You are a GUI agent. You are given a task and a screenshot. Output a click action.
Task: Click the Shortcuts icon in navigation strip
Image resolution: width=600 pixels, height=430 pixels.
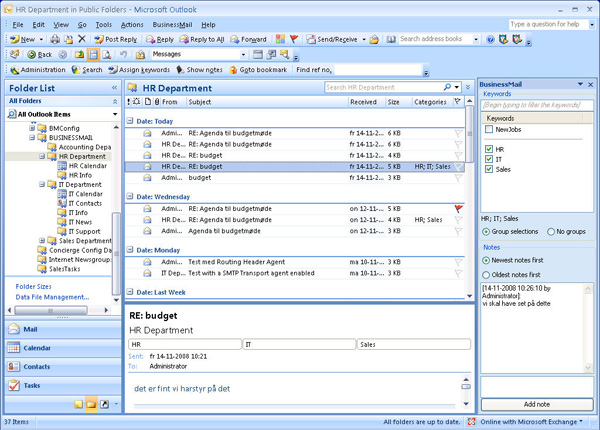tap(104, 404)
